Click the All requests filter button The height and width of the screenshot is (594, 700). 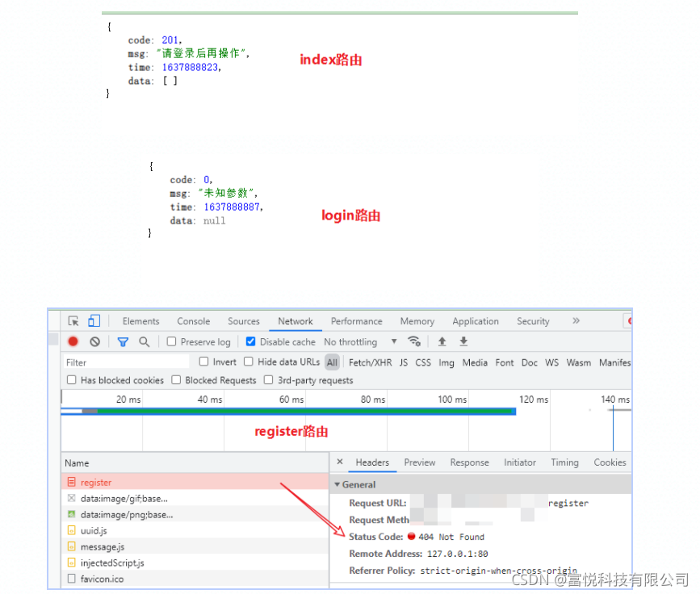pos(332,362)
